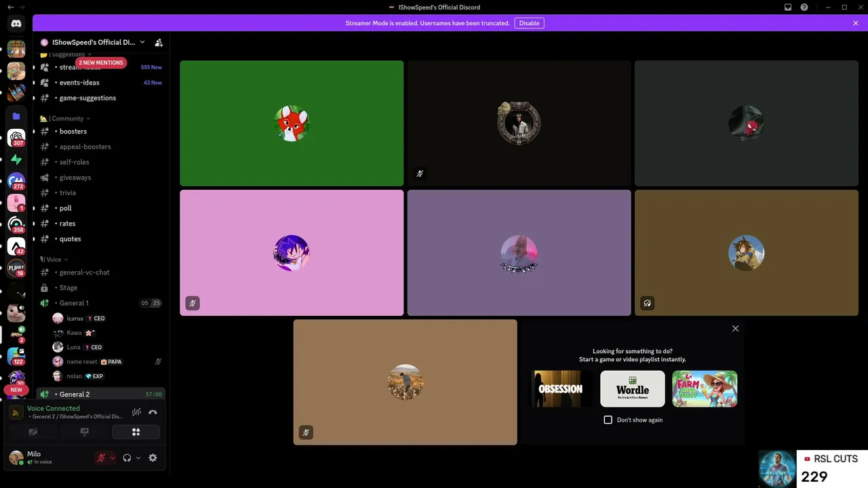Screen dimensions: 868x488
Task: Select user Luna in General 1
Action: pos(108,347)
